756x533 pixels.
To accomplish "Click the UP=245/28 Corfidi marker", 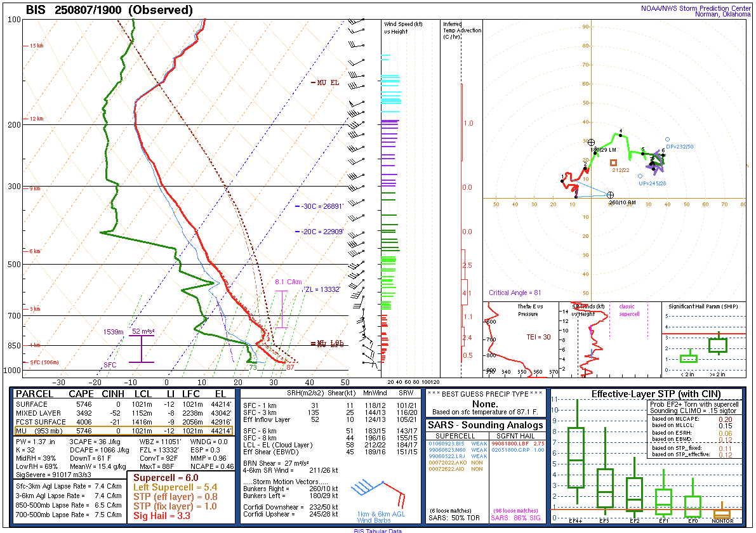I will (640, 176).
